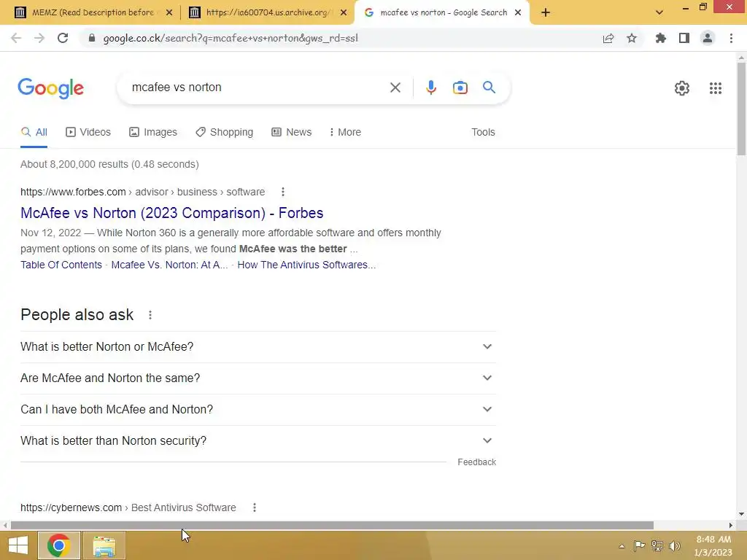Viewport: 747px width, 560px height.
Task: Switch to the ia600704.us.archive.org tab
Action: coord(267,12)
